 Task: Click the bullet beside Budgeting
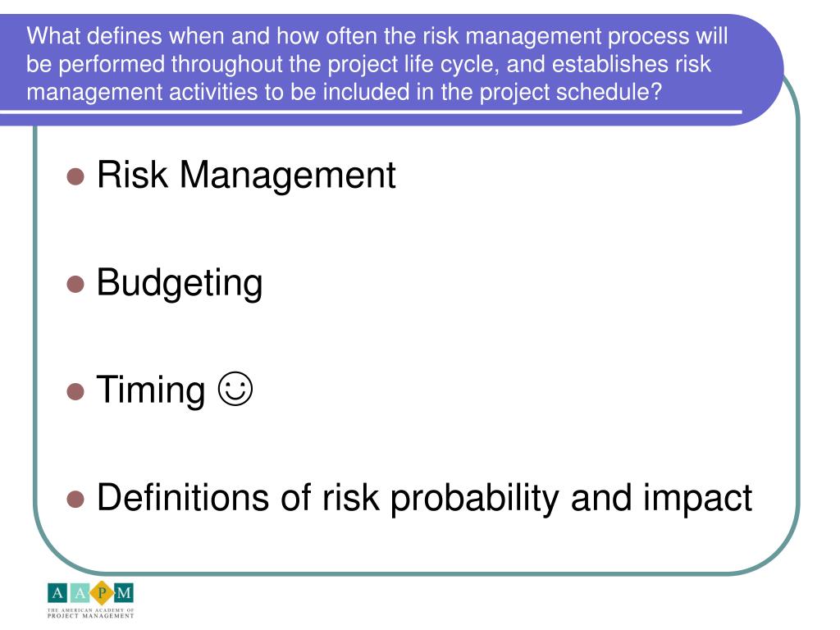[x=75, y=284]
